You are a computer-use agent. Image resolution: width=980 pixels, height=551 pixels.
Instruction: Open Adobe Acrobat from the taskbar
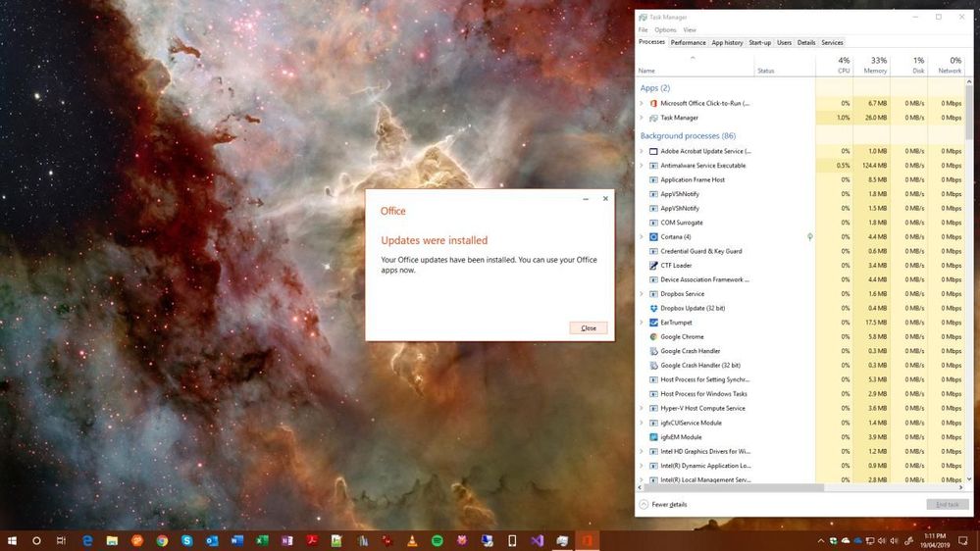(312, 540)
